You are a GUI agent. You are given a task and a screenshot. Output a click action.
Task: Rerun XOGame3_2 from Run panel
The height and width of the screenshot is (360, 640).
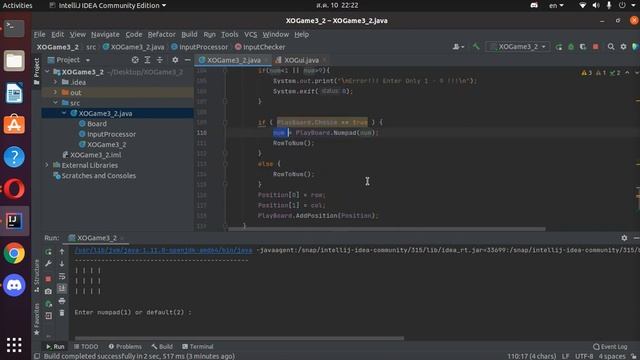click(x=48, y=251)
